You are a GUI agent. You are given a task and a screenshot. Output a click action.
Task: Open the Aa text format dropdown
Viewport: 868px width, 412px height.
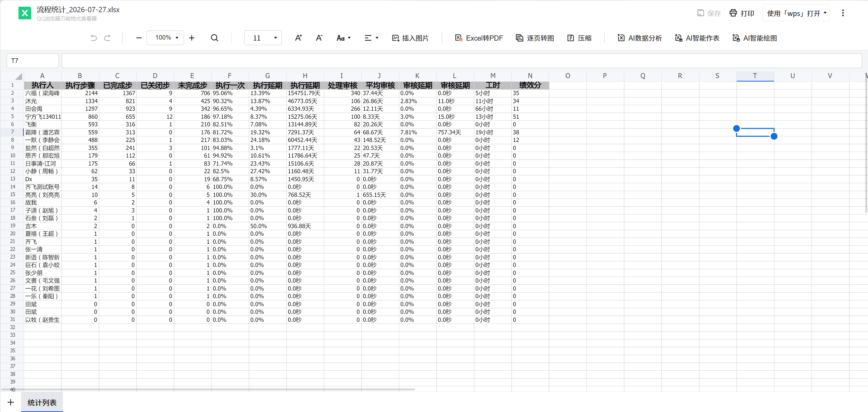(344, 38)
